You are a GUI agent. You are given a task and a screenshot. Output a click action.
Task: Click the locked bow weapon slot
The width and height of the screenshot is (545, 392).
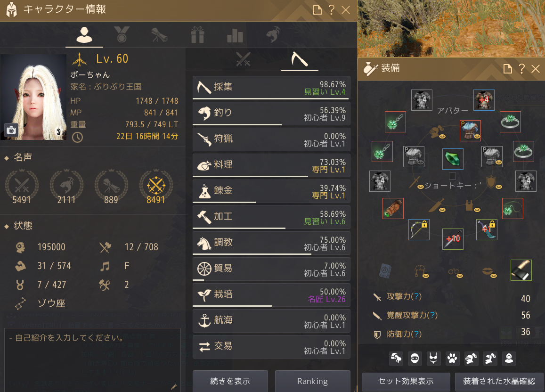419,229
